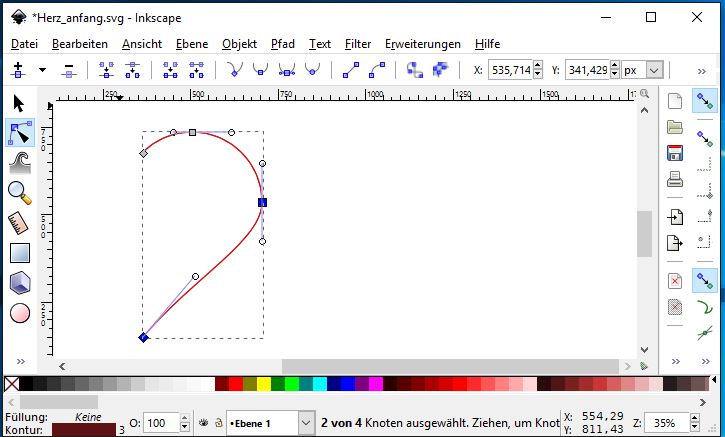Click the Kontur stroke color indicator
The image size is (725, 437).
[81, 429]
